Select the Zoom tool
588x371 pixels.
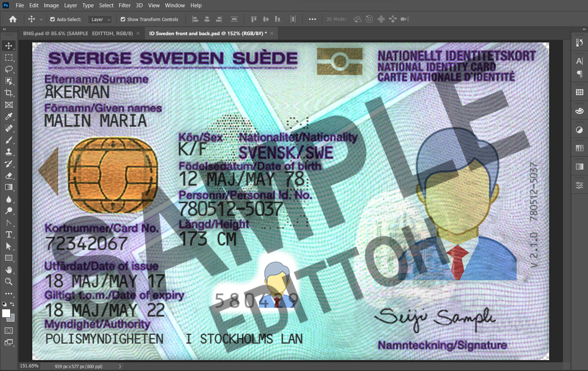coord(9,281)
